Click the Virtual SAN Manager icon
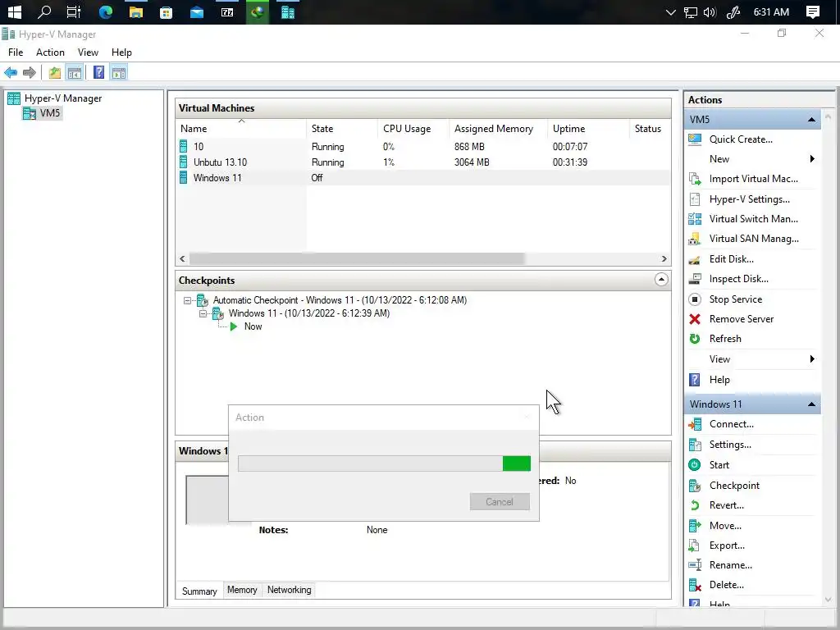 click(695, 239)
